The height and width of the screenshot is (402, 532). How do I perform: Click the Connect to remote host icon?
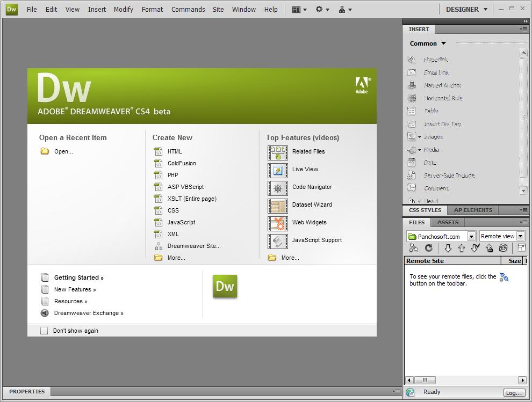pos(414,248)
